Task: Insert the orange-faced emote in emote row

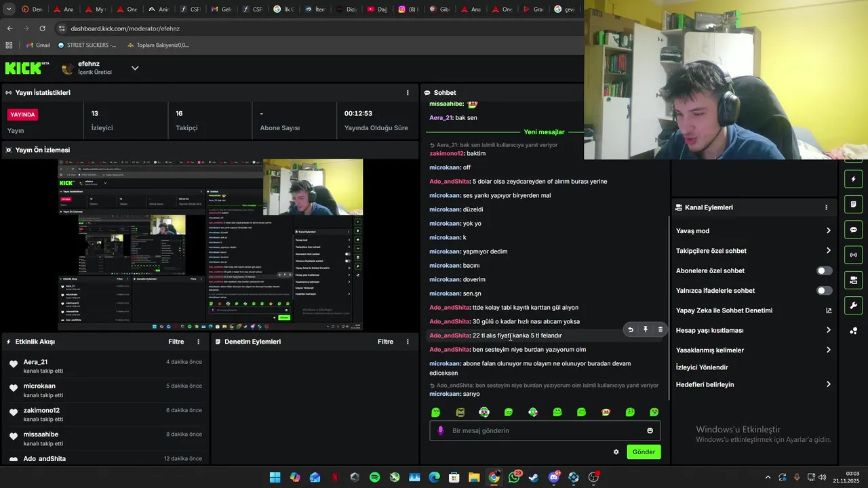Action: [x=606, y=412]
